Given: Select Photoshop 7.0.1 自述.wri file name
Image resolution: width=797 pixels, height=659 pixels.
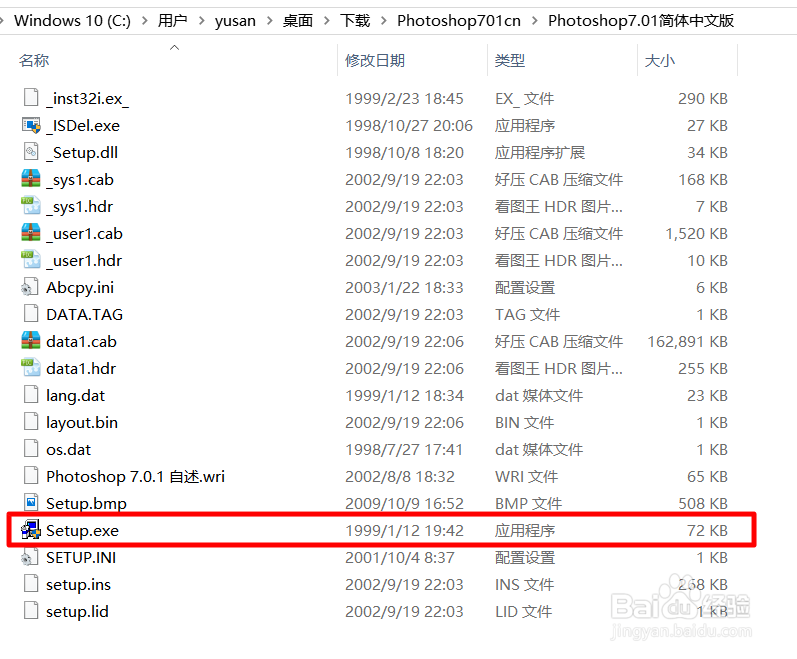Looking at the screenshot, I should tap(136, 477).
